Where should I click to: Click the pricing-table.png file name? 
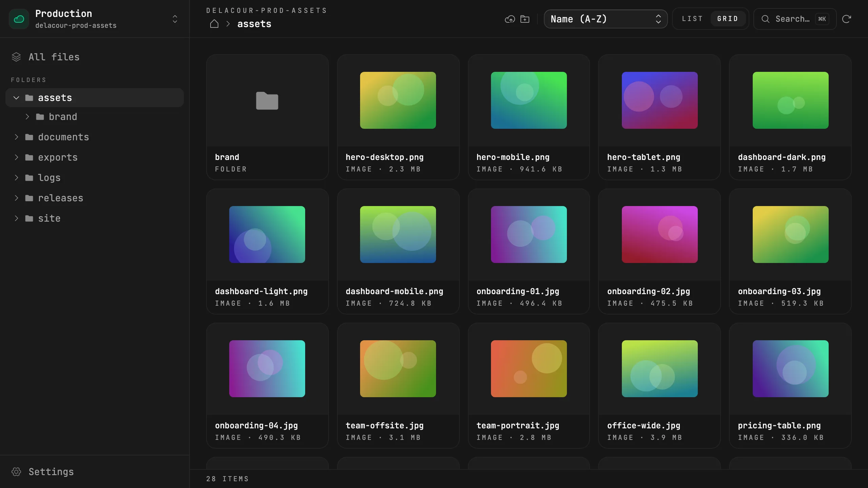pos(780,426)
